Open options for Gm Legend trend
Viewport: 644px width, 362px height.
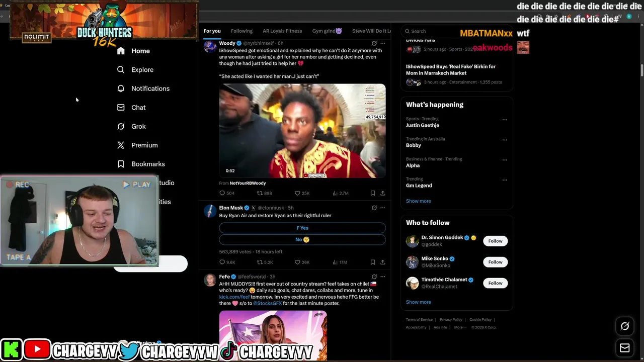[x=505, y=180]
